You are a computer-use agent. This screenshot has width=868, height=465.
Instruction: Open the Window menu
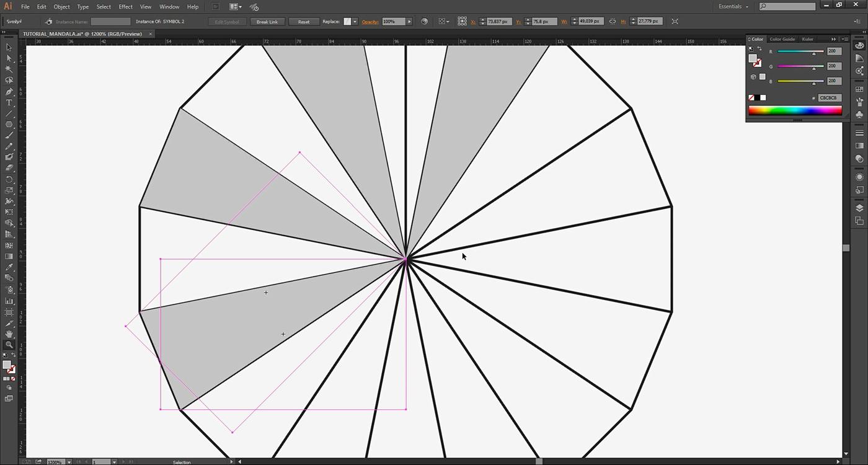169,7
